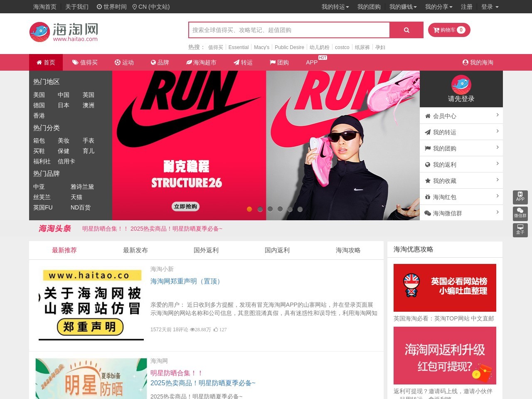Image resolution: width=532 pixels, height=399 pixels.
Task: Open 品牌 brands navigation item
Action: click(x=160, y=62)
